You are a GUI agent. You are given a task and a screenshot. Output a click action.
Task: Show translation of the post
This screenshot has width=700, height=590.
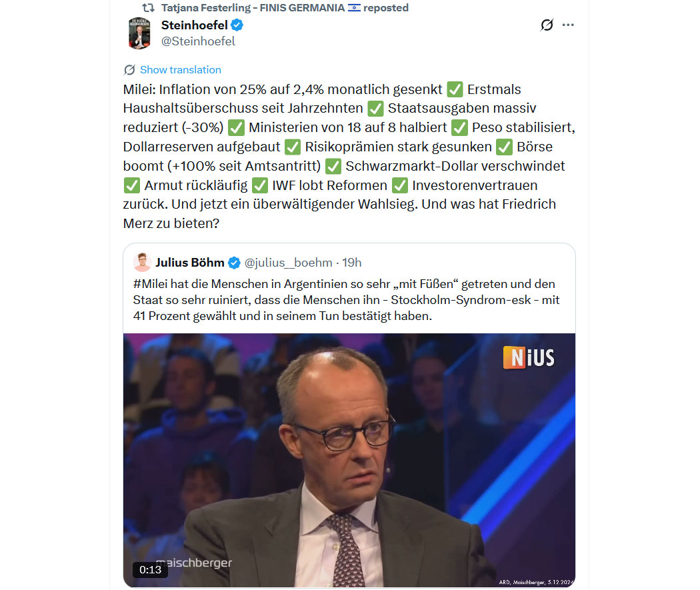[x=181, y=69]
